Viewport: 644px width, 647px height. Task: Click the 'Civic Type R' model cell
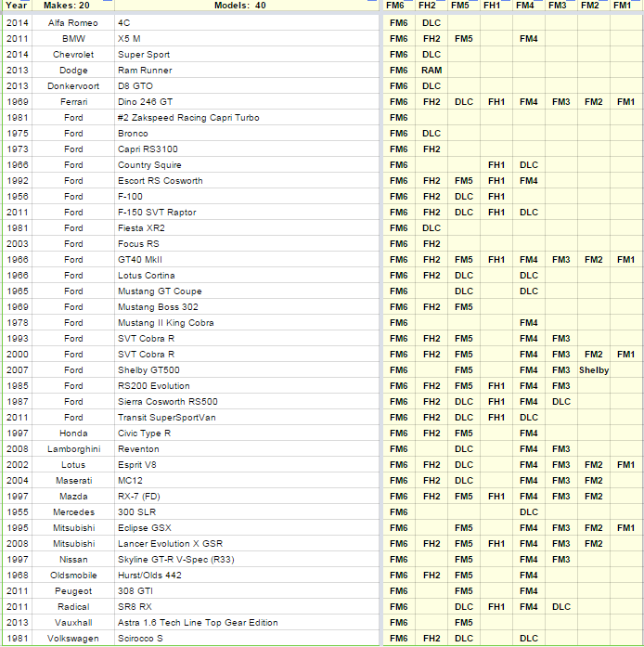246,433
